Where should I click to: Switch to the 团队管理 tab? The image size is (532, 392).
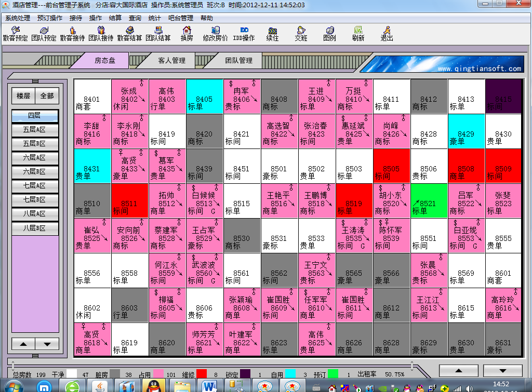pyautogui.click(x=238, y=60)
